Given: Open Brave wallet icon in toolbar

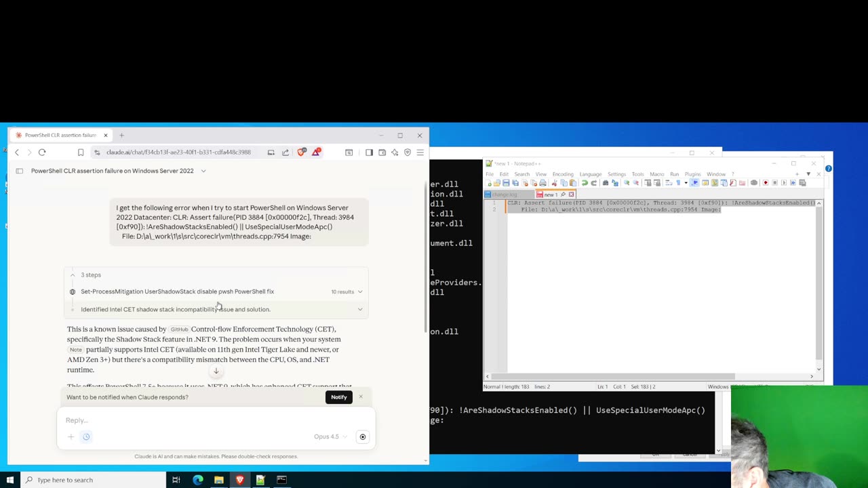Looking at the screenshot, I should pyautogui.click(x=382, y=152).
